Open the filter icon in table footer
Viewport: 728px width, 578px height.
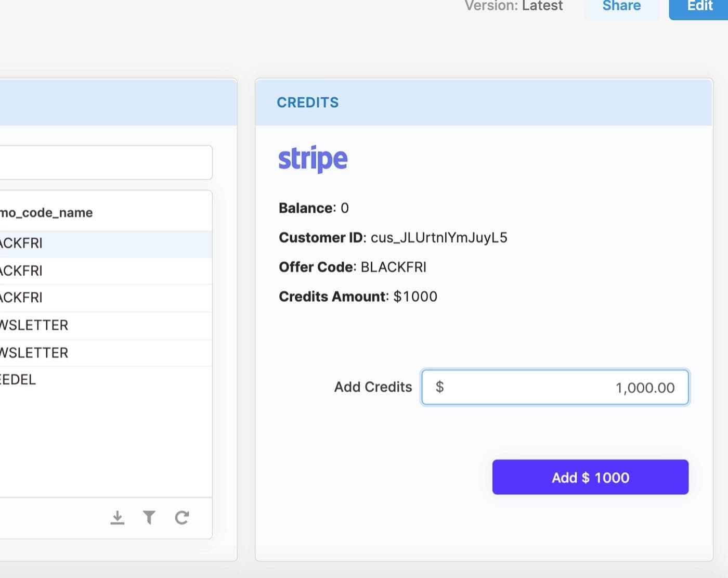click(149, 518)
